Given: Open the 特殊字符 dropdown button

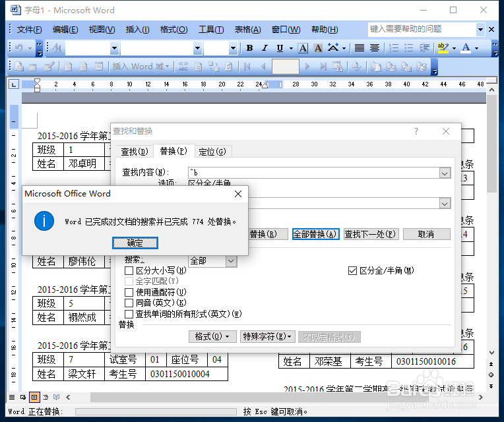Looking at the screenshot, I should (x=267, y=336).
